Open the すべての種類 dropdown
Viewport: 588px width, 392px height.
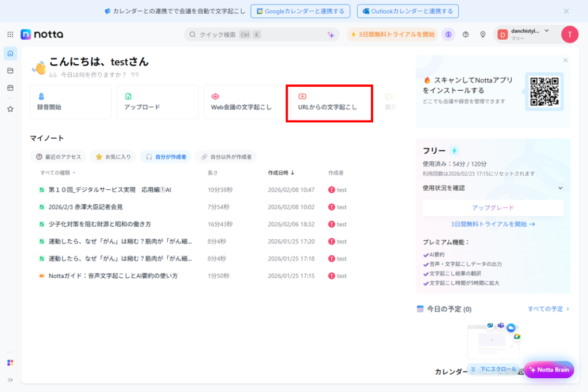tap(58, 173)
